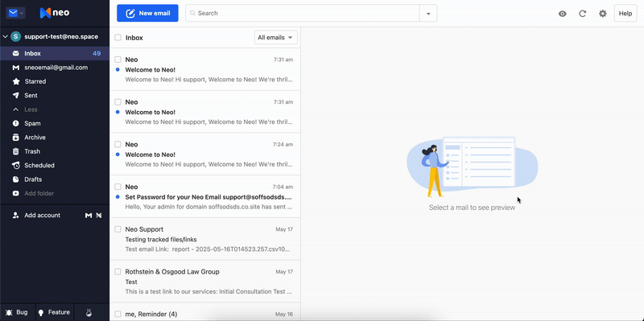Click the Neo logo

pyautogui.click(x=54, y=13)
